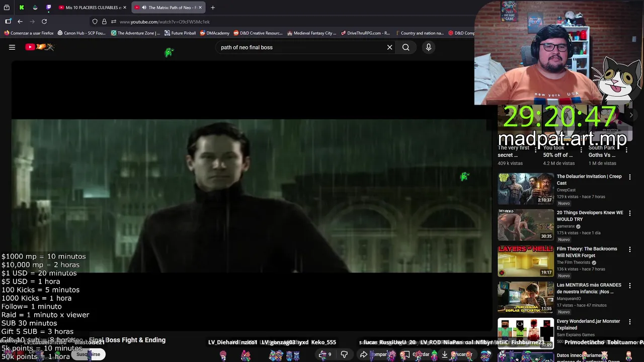644x362 pixels.
Task: Open Canon Hub - SCP bookmark
Action: 82,33
